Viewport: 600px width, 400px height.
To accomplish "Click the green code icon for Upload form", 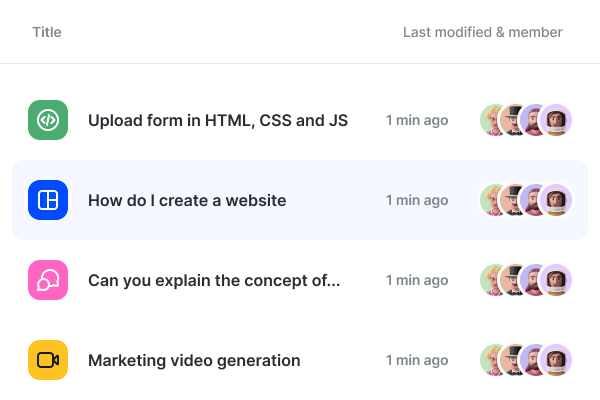I will 48,120.
